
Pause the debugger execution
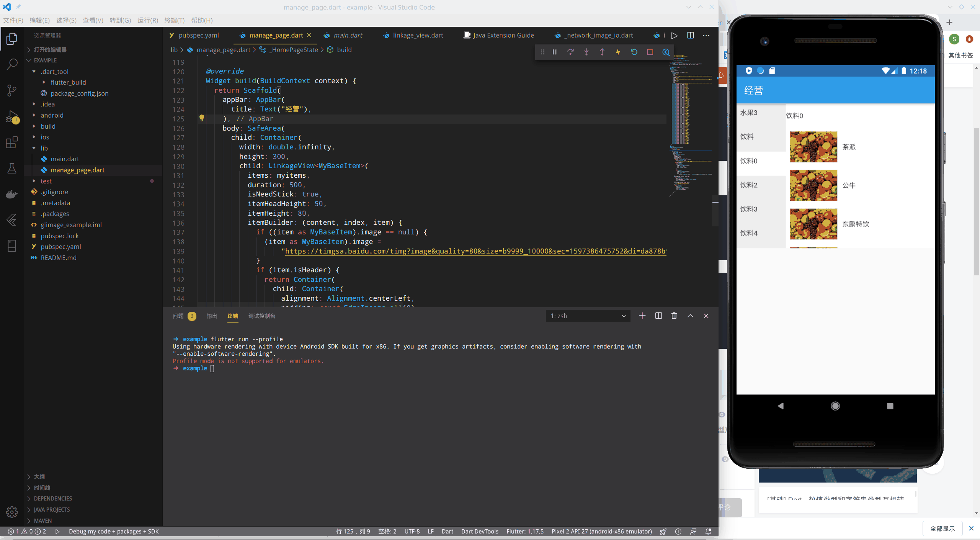(554, 52)
